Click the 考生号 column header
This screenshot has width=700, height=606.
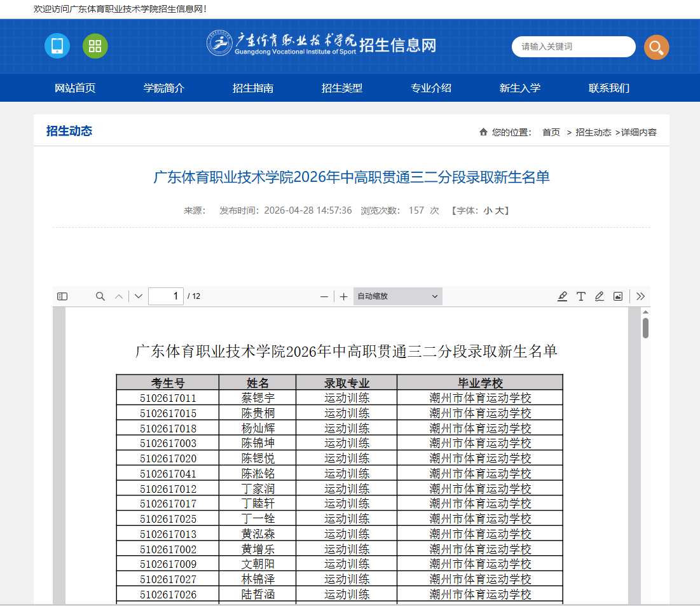click(x=168, y=383)
